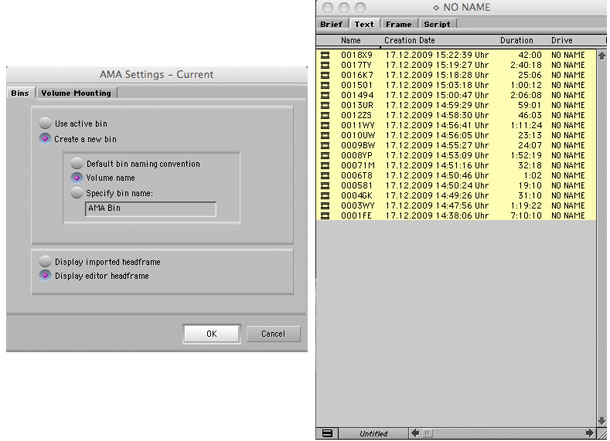Screen dimensions: 610x441
Task: Choose Default bin naming convention
Action: 77,163
